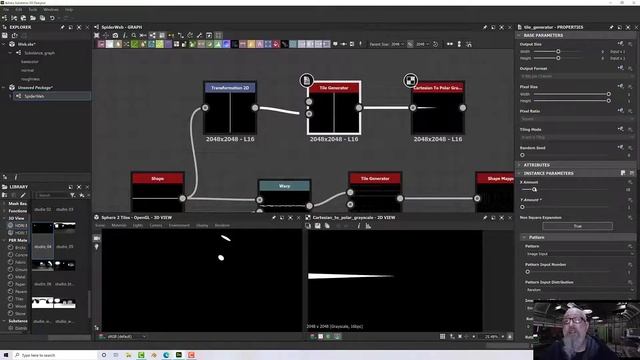Click the magnifier search icon in the graph toolbar

click(134, 36)
